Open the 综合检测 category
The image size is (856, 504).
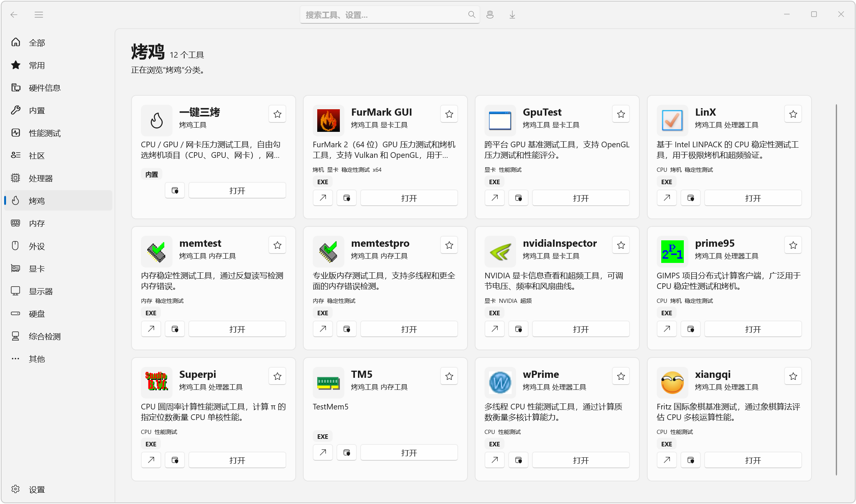[x=58, y=336]
